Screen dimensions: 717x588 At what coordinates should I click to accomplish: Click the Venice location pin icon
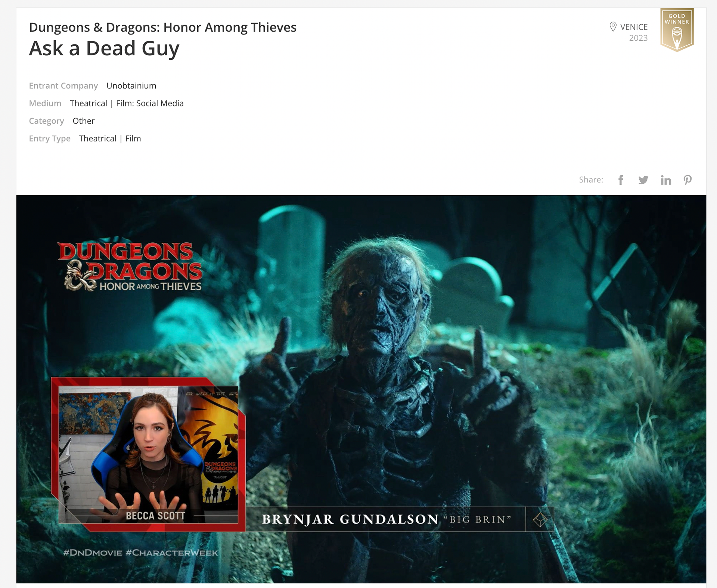[613, 27]
